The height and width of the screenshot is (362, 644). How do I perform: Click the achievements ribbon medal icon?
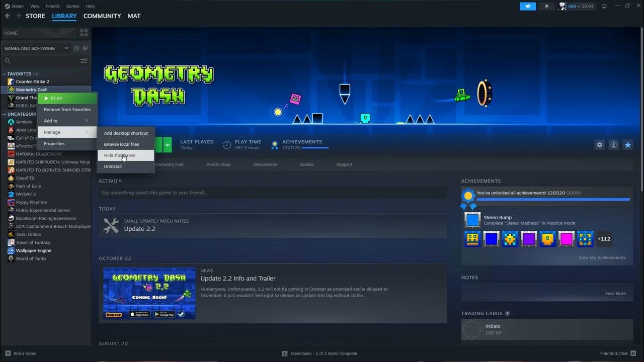(x=275, y=145)
